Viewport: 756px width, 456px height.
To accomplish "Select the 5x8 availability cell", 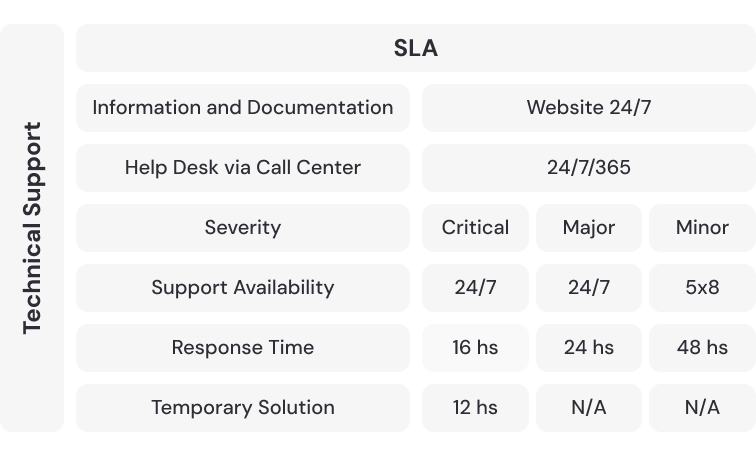I will (x=702, y=287).
